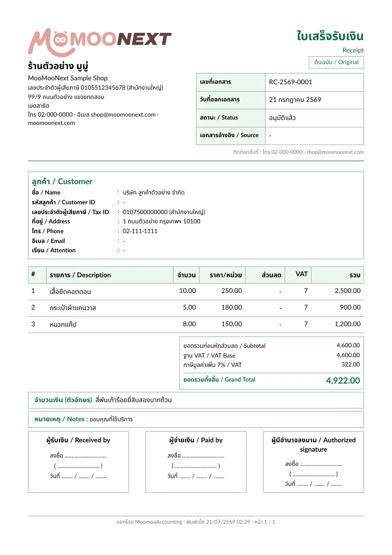Screen dimensions: 392x555
Task: Click the ผู้จ่ายเงิน / Paid by heading
Action: pyautogui.click(x=196, y=440)
